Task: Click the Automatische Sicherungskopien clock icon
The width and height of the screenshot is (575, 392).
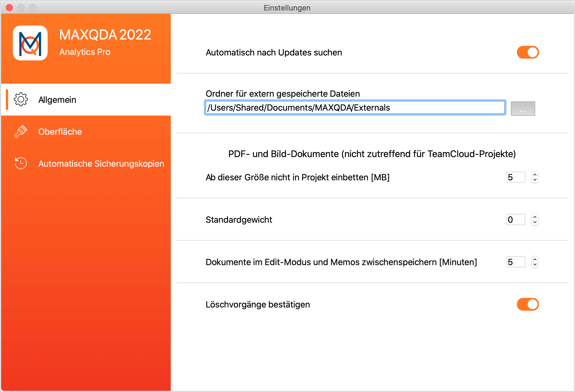Action: point(21,163)
